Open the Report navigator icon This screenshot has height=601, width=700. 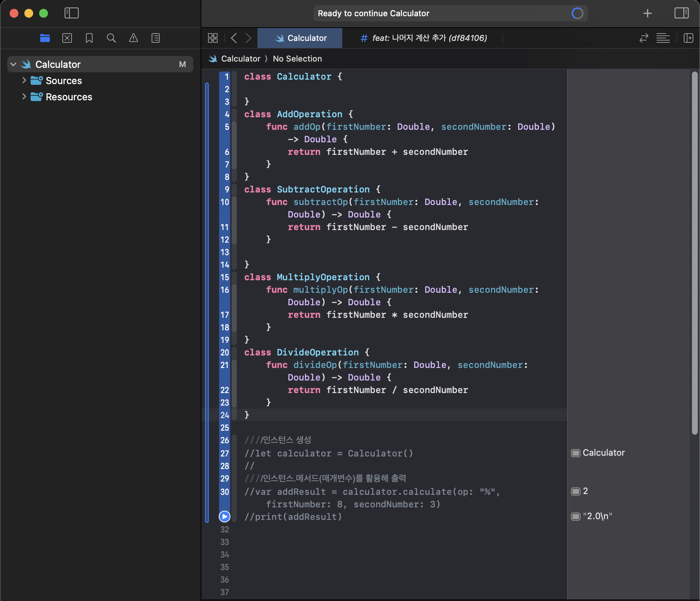coord(156,38)
